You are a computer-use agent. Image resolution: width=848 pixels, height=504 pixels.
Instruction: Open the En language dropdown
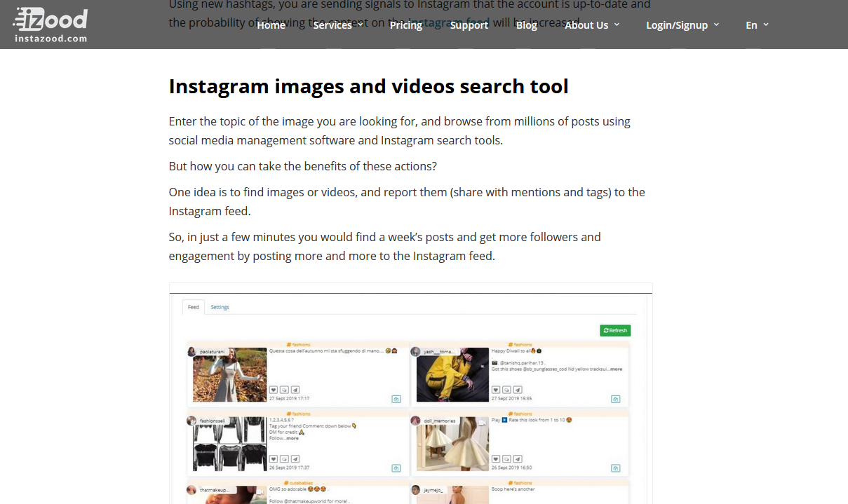(x=753, y=25)
